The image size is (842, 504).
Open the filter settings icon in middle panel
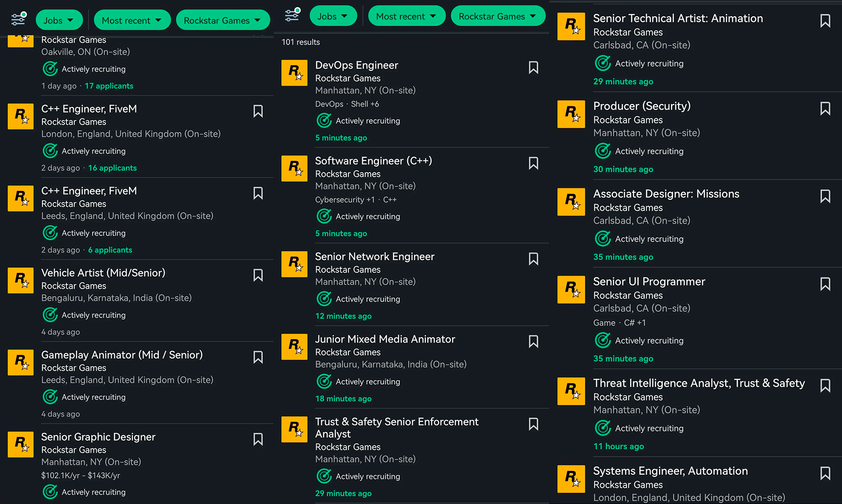click(x=293, y=14)
